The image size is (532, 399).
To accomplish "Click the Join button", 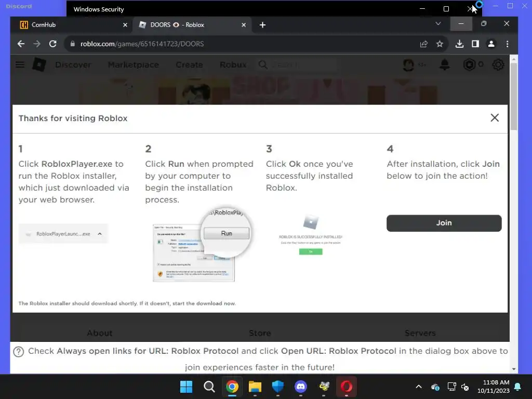I will [444, 223].
